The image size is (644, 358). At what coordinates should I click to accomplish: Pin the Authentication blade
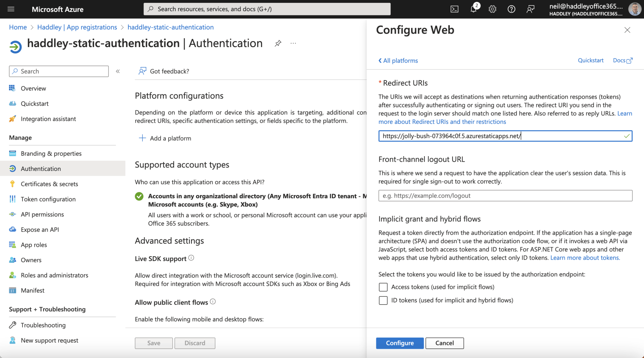(278, 43)
